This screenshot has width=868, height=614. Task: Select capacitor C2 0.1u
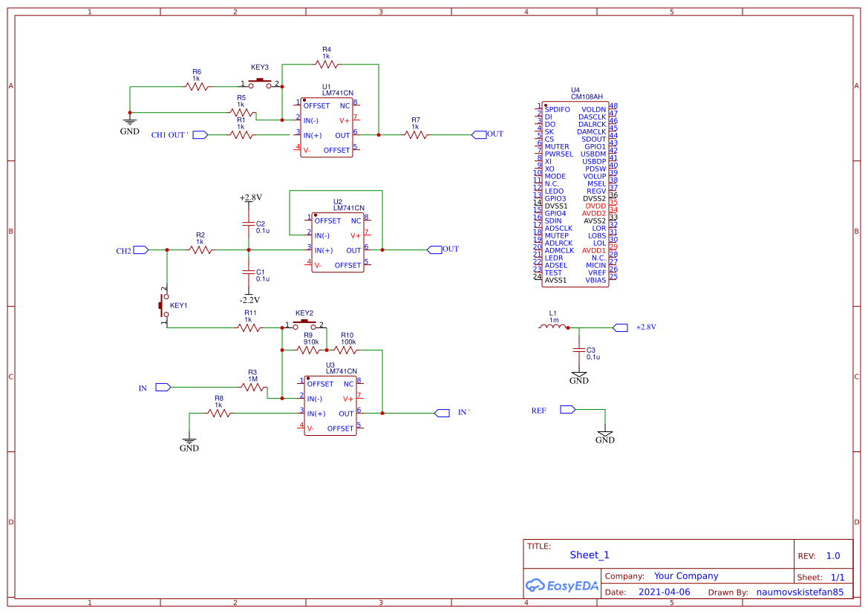tap(248, 224)
